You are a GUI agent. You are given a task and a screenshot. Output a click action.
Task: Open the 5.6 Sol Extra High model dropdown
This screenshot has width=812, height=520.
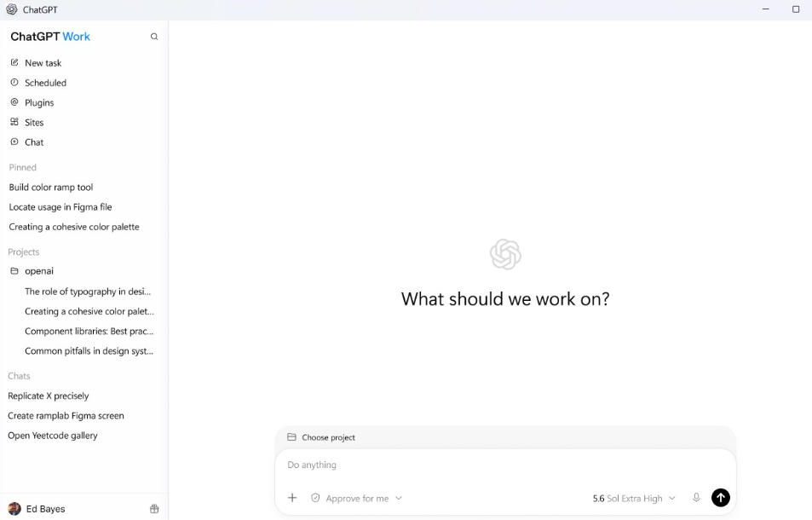[634, 498]
